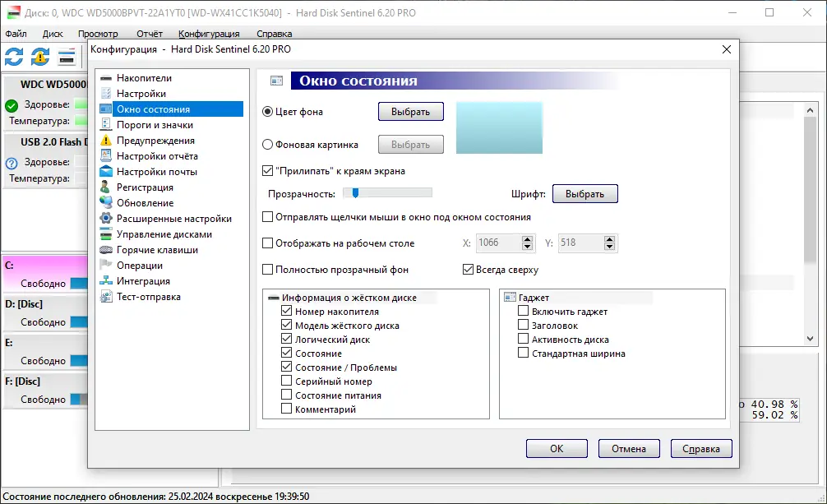Click the Прозрачность slider handle
827x504 pixels.
click(x=355, y=193)
